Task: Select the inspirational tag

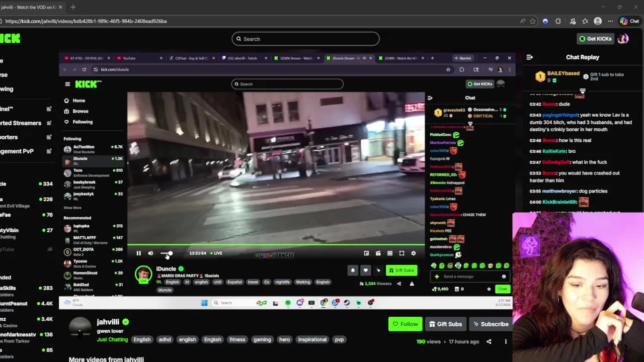Action: coord(312,339)
